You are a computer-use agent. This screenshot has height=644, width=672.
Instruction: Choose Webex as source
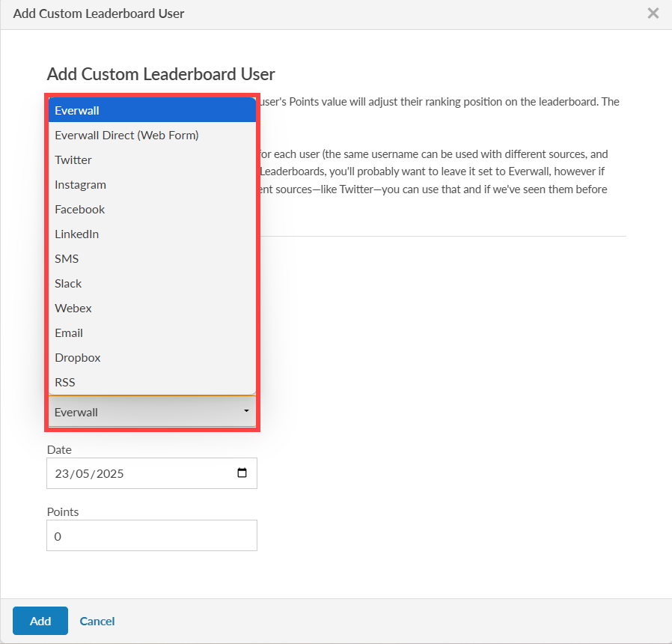point(152,309)
